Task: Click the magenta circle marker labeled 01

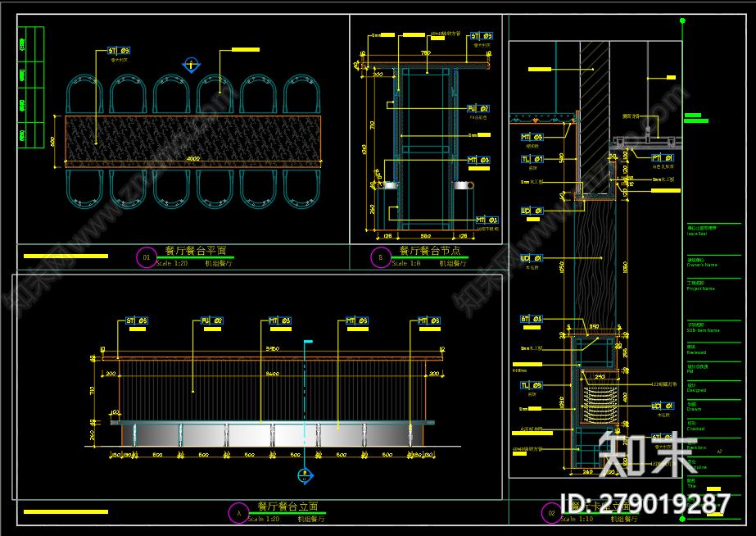Action: (146, 258)
